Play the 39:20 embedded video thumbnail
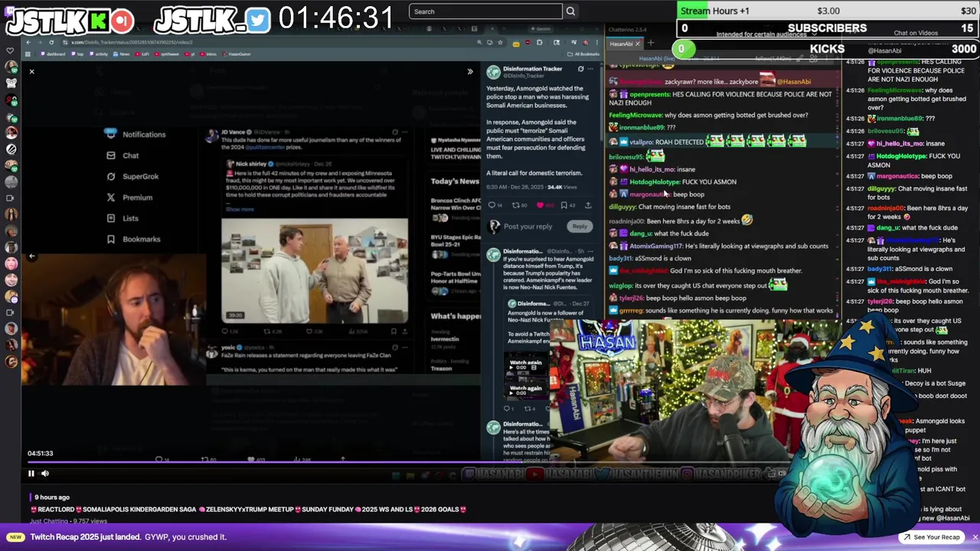The width and height of the screenshot is (980, 551). [315, 270]
